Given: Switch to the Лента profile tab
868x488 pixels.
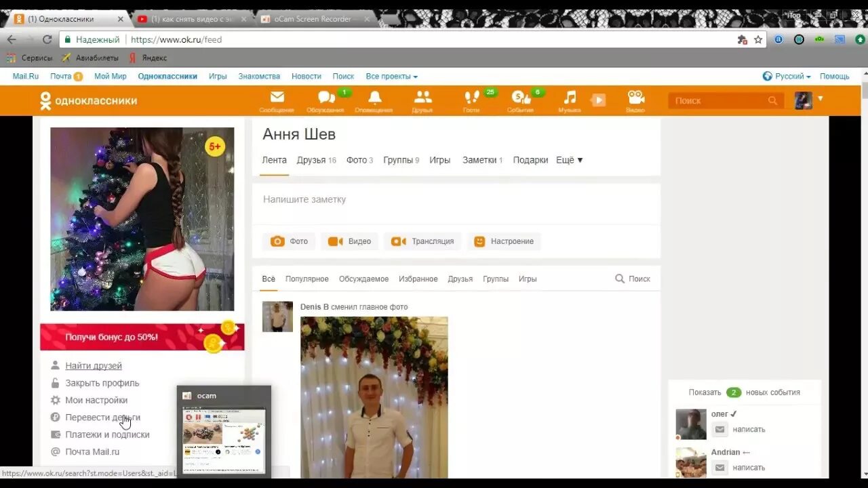Looking at the screenshot, I should (274, 160).
